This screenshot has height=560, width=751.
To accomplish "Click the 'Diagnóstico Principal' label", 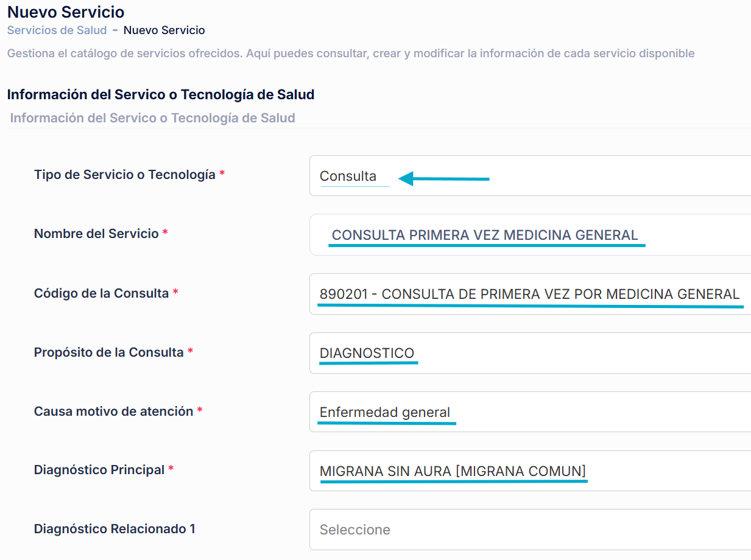I will coord(99,470).
